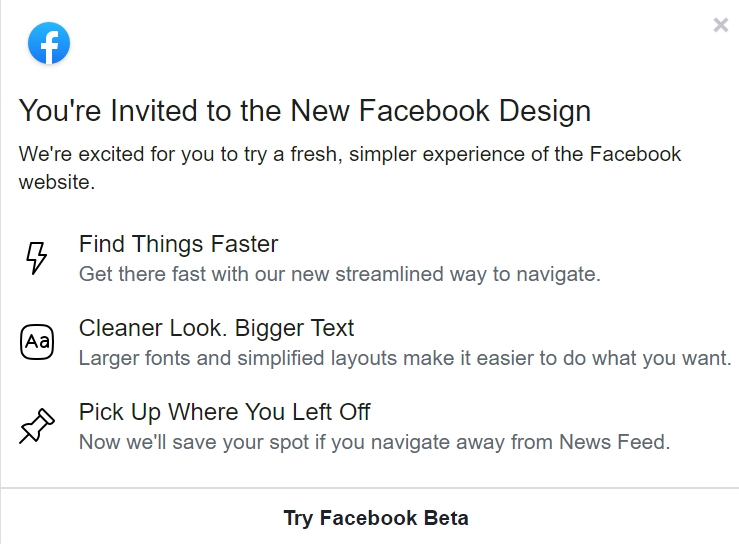Select the "Pick Up Where You Left Off" heading
Viewport: 739px width, 544px height.
click(x=224, y=412)
